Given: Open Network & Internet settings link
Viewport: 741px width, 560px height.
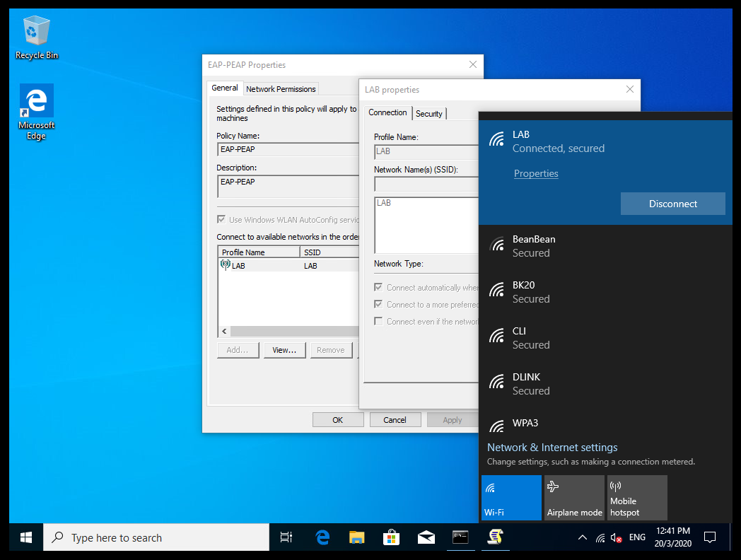Looking at the screenshot, I should pos(552,448).
